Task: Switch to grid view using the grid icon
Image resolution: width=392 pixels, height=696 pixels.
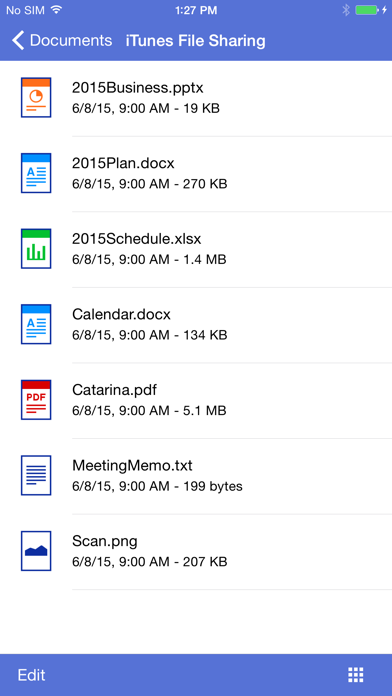Action: tap(356, 675)
